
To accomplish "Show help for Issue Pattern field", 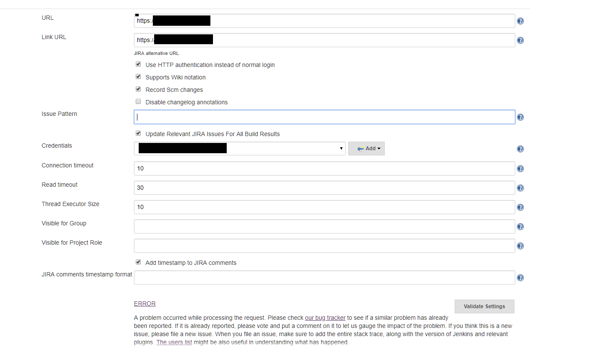I will pos(520,117).
